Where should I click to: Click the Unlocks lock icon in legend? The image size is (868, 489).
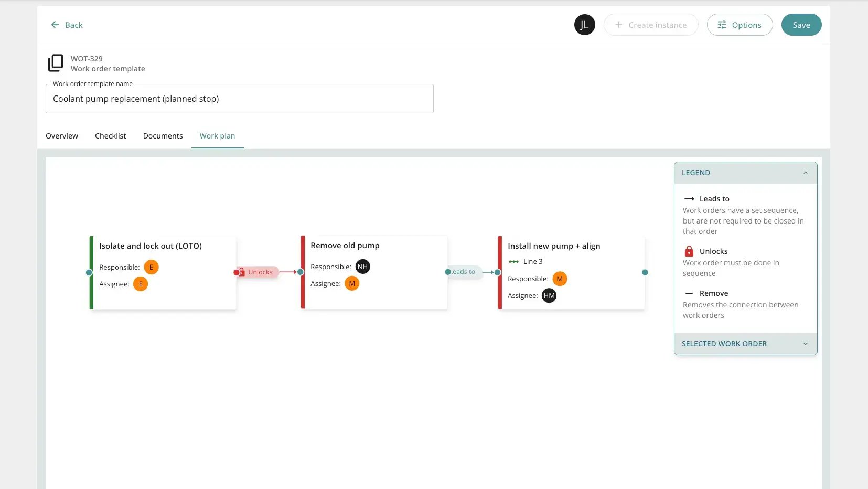[x=689, y=251]
